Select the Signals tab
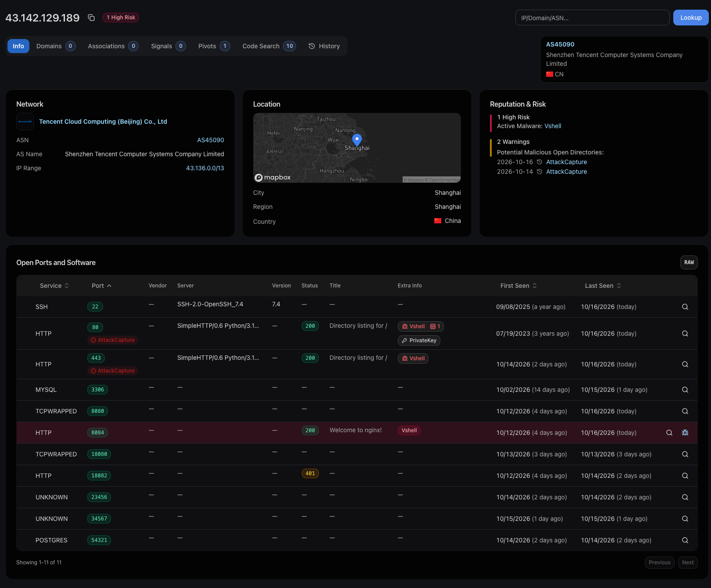This screenshot has width=711, height=588. 168,46
